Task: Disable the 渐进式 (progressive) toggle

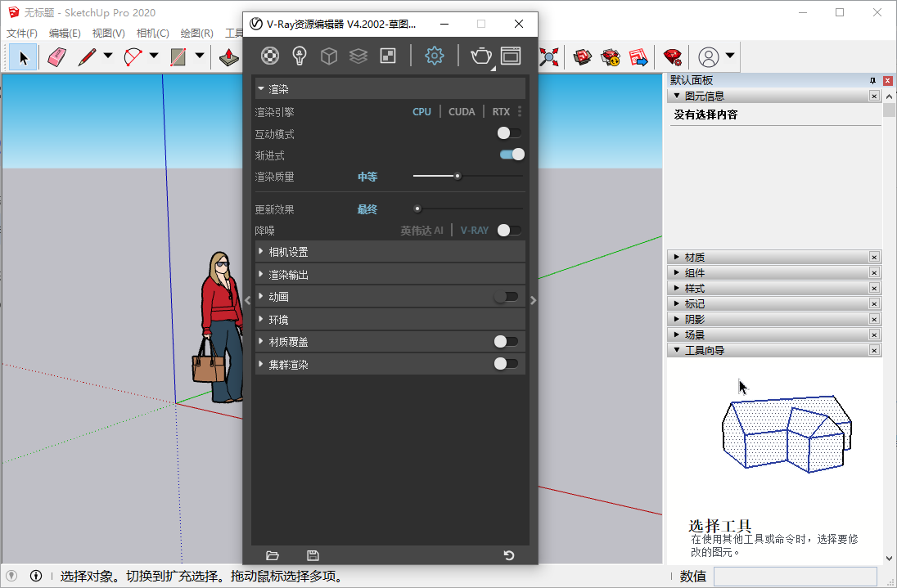Action: click(x=512, y=154)
